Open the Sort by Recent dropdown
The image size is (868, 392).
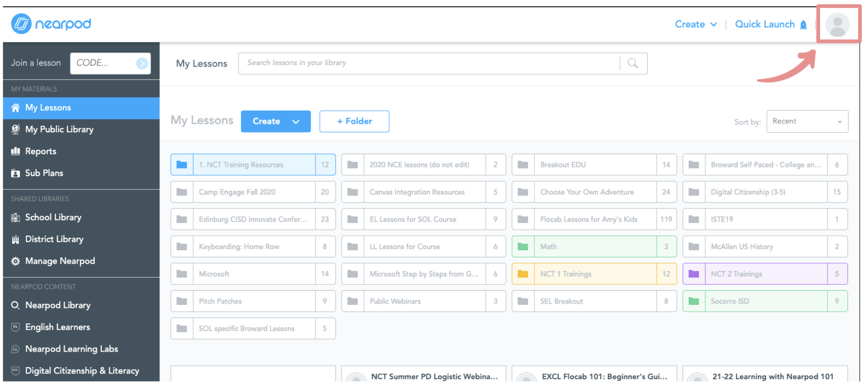click(807, 121)
